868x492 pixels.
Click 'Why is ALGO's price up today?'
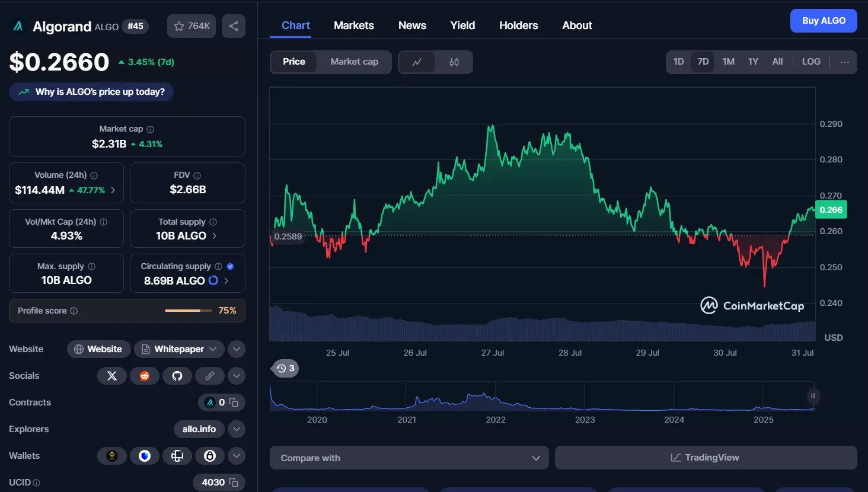coord(91,92)
